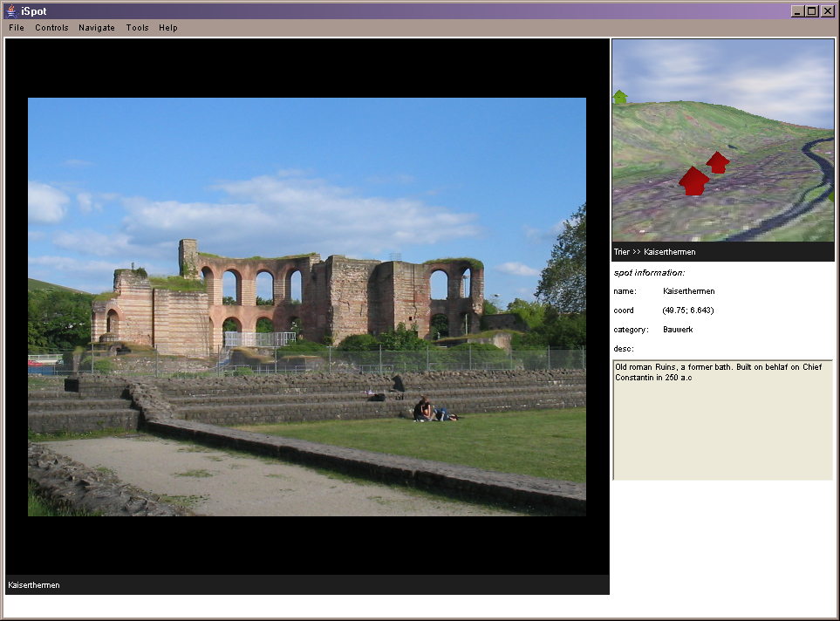This screenshot has width=840, height=621.
Task: Open the Tools menu
Action: tap(137, 28)
